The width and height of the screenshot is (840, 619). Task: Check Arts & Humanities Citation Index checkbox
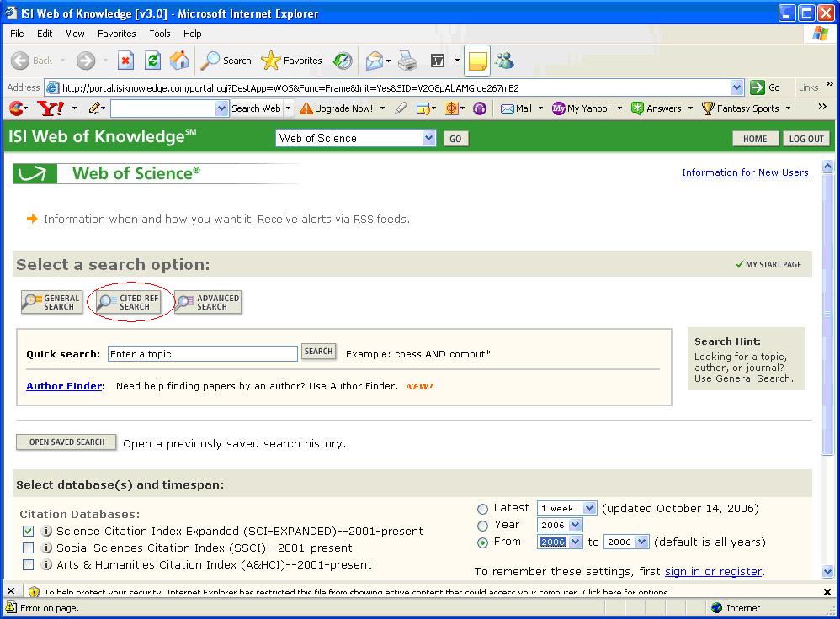pos(29,564)
